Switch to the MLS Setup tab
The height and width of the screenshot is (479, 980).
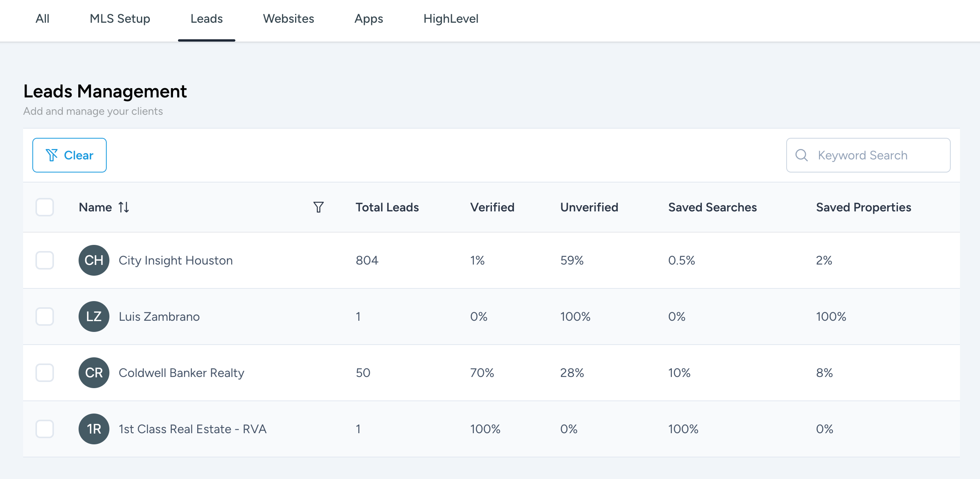(x=120, y=18)
